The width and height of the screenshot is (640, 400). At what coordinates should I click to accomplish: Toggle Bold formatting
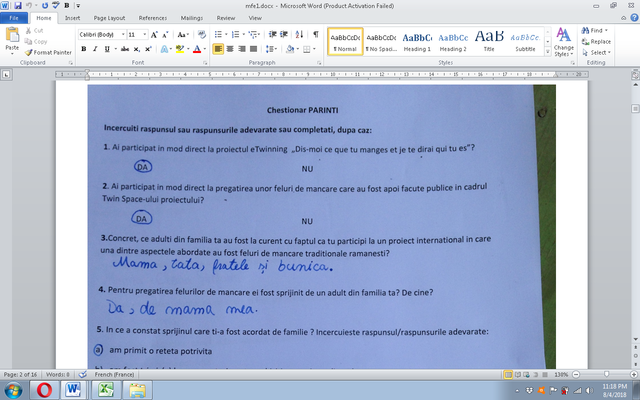coord(84,49)
